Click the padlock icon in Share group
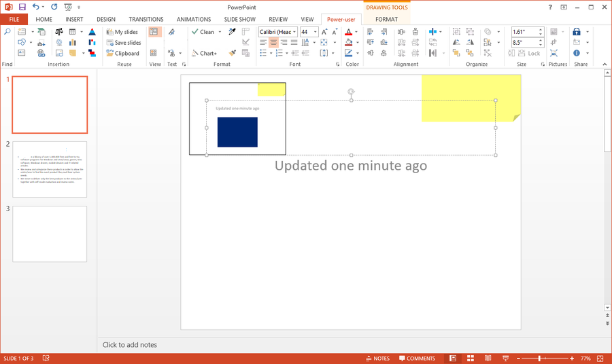Viewport: 612px width, 364px height. [x=576, y=32]
